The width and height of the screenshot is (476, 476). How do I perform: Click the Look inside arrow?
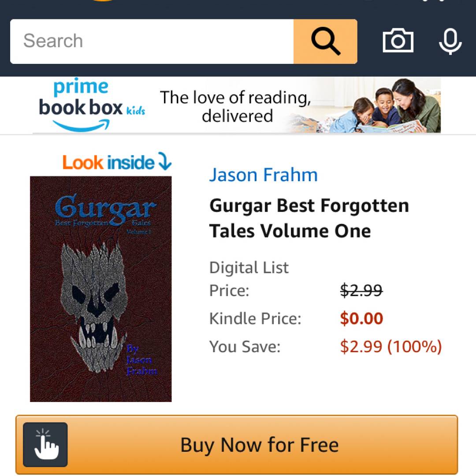(x=165, y=161)
